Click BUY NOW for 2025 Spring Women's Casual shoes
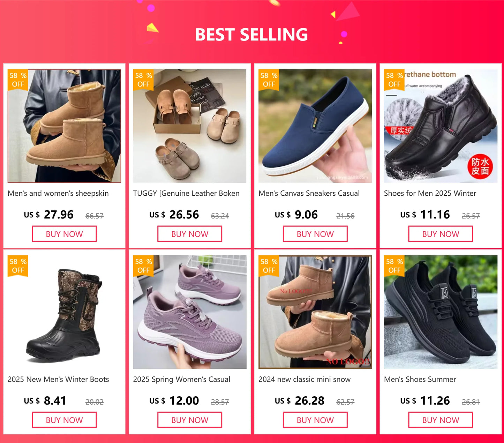This screenshot has width=504, height=443. coord(189,420)
